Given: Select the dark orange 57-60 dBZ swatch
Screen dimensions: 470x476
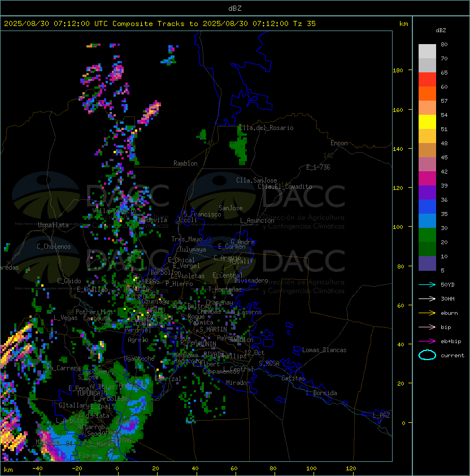Looking at the screenshot, I should pos(427,93).
